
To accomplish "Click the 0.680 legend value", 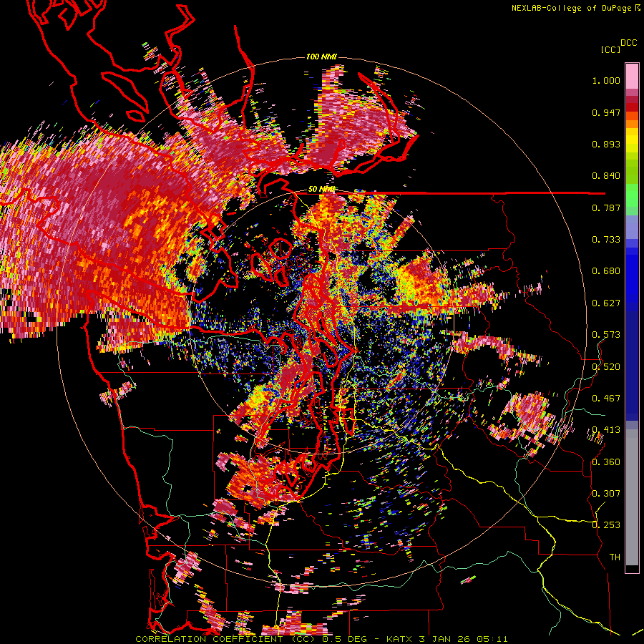I will (x=606, y=271).
